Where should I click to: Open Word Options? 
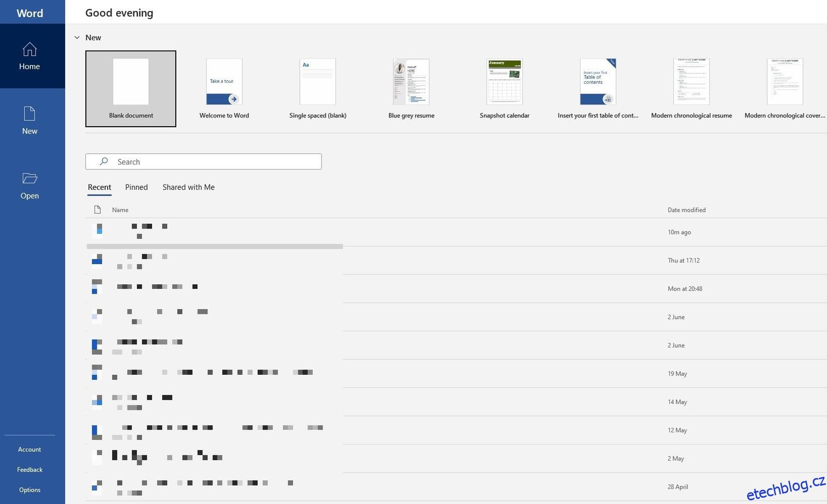[29, 490]
